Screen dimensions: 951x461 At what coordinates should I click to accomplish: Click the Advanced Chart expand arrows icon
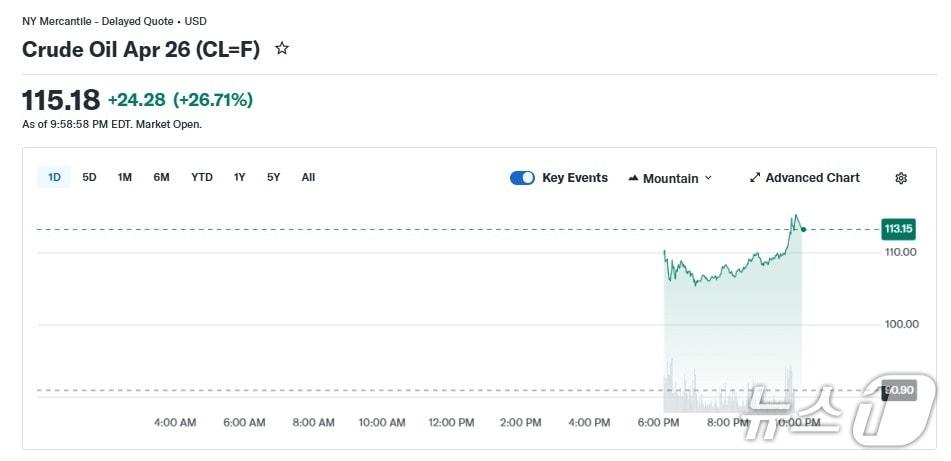(755, 178)
